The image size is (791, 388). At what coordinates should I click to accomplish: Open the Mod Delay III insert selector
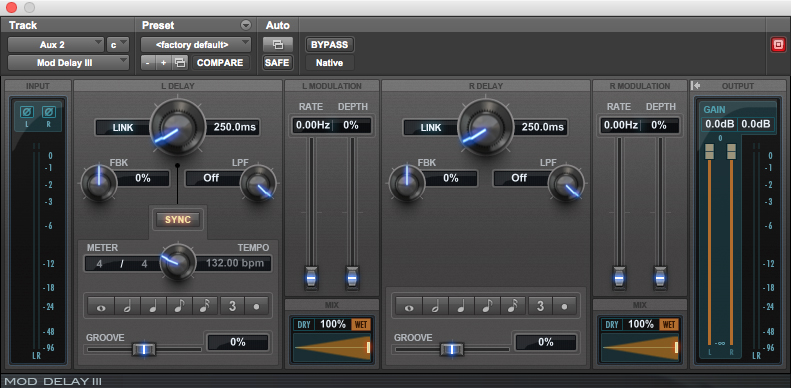68,63
